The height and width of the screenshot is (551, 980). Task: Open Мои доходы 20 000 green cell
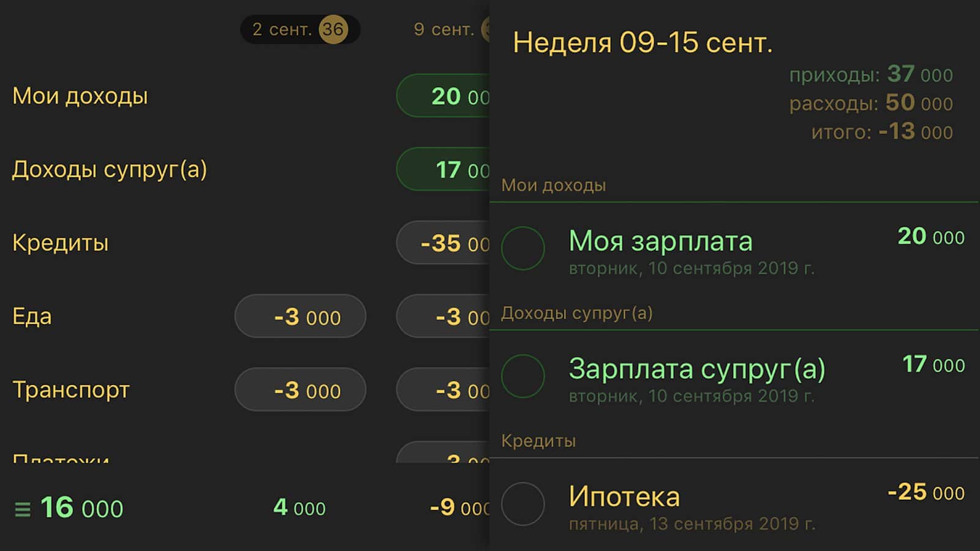pyautogui.click(x=443, y=96)
